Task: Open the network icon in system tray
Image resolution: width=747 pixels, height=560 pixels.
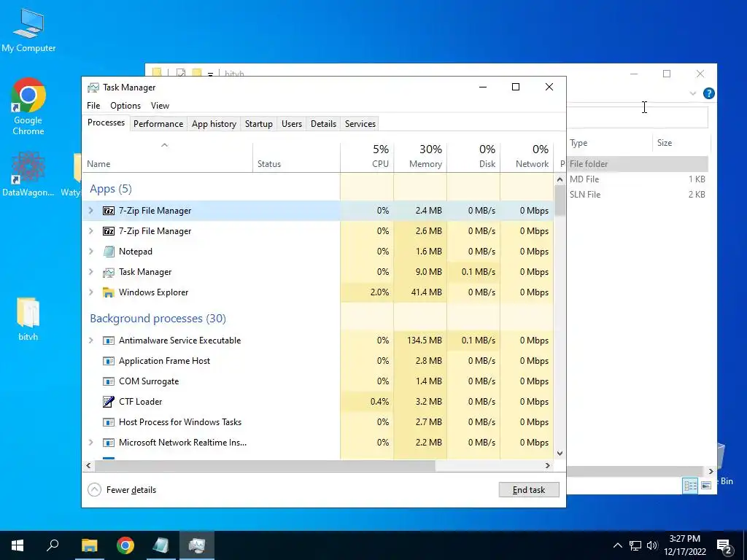Action: tap(635, 545)
